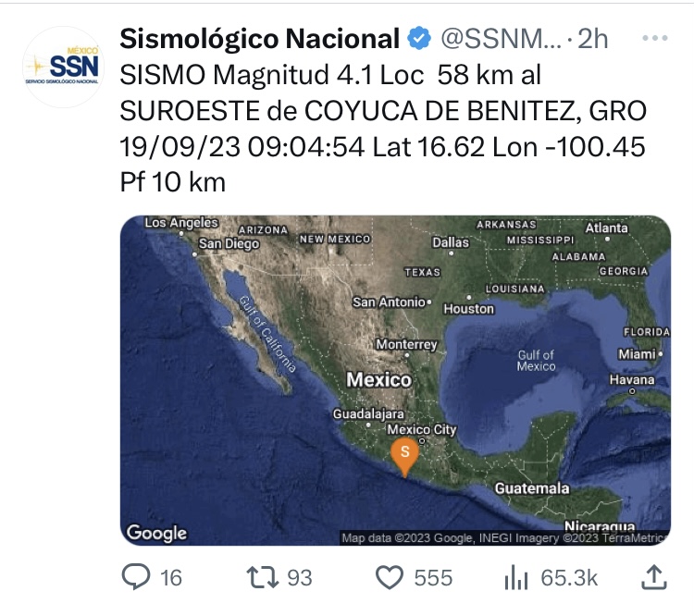Like the tweet with the heart icon
694x616 pixels.
pyautogui.click(x=390, y=577)
